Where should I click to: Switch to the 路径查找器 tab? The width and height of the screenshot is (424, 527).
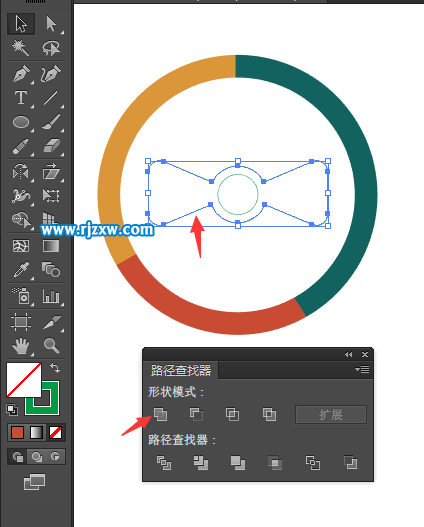pos(181,370)
